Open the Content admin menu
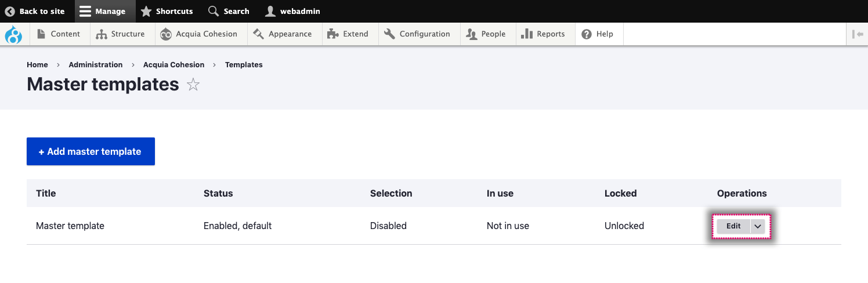This screenshot has width=868, height=283. point(59,34)
